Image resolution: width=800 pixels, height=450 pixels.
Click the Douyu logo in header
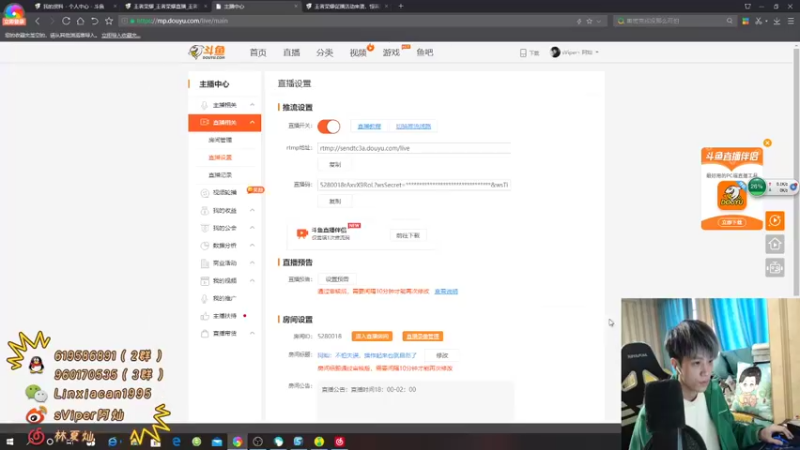click(x=207, y=52)
